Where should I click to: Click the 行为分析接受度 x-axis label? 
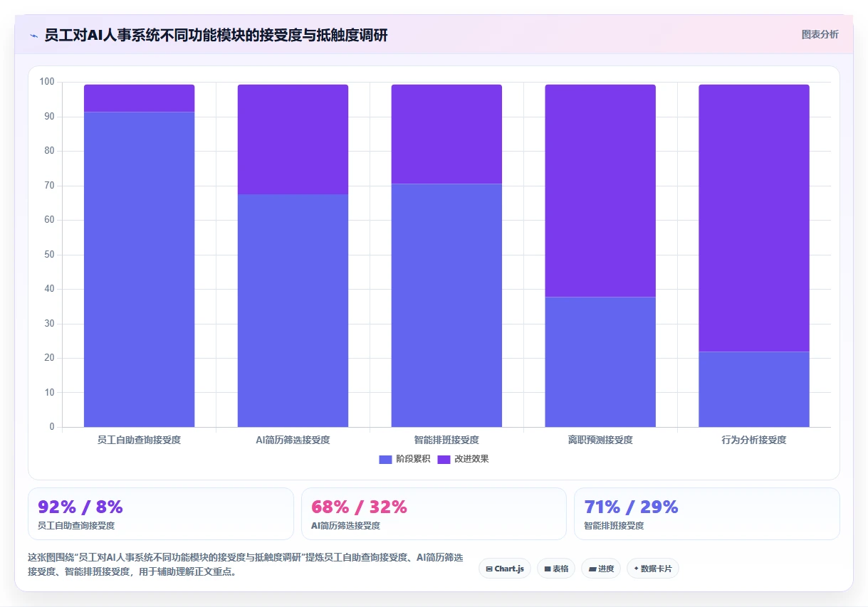754,440
